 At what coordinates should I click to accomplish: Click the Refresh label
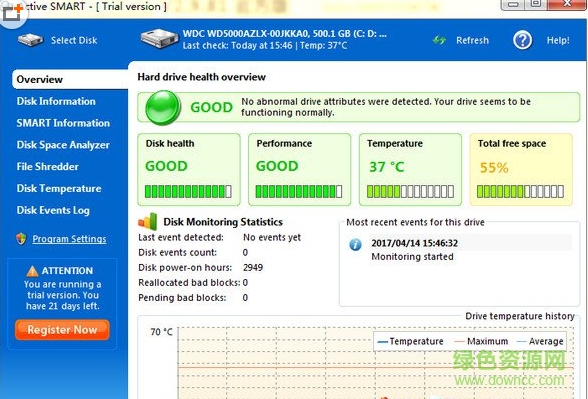pos(472,40)
